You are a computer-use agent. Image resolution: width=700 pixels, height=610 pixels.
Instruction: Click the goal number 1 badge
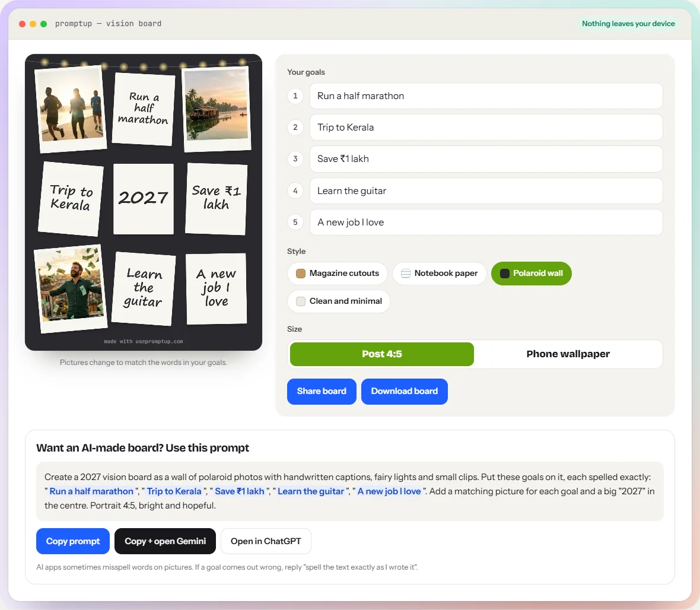point(295,96)
